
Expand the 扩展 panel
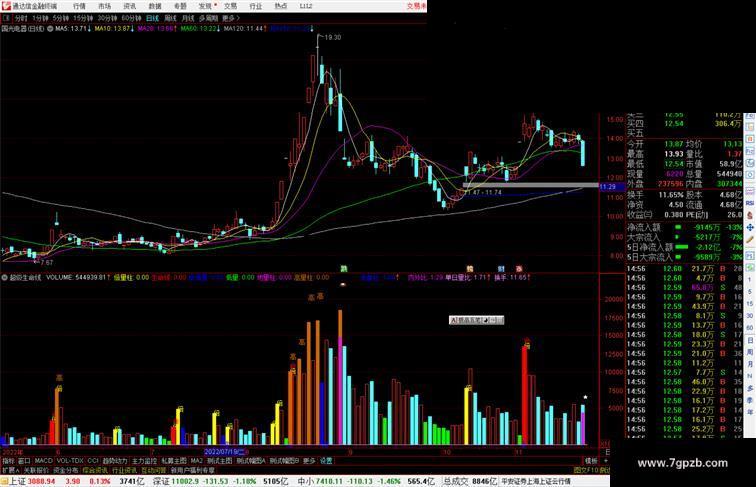[x=10, y=470]
